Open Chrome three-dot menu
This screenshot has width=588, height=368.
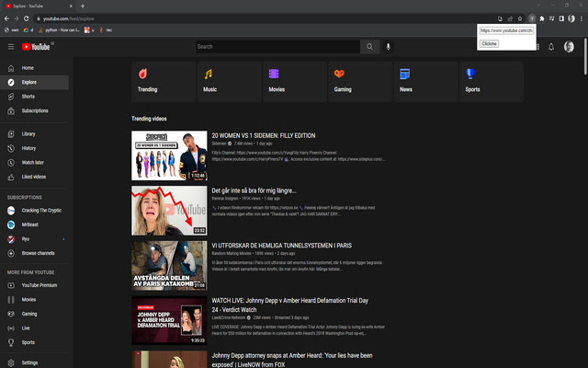(x=582, y=18)
